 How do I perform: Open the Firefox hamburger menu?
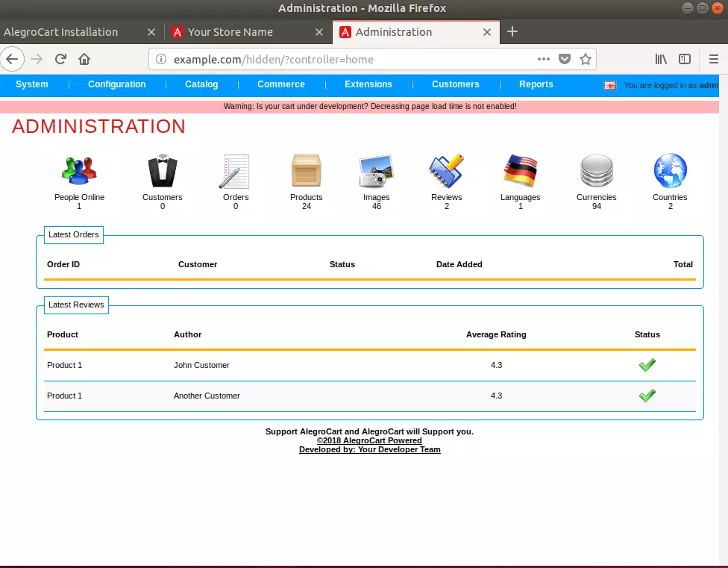point(714,59)
